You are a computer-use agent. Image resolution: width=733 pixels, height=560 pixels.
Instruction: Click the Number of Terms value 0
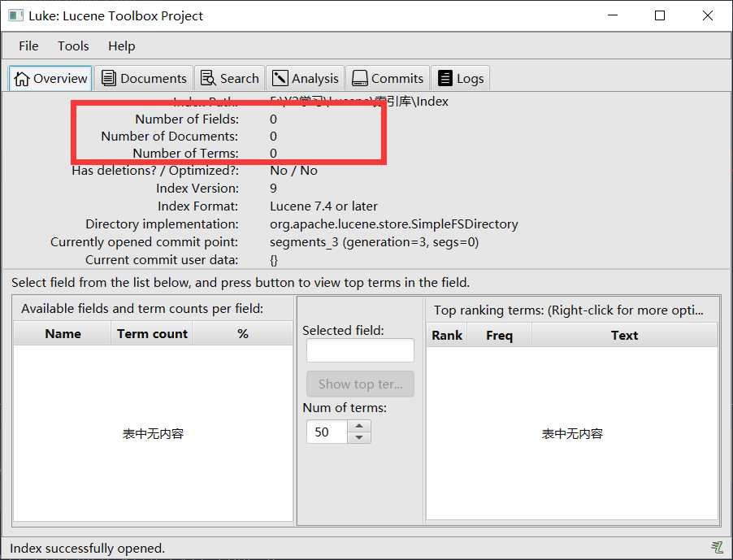[x=274, y=153]
